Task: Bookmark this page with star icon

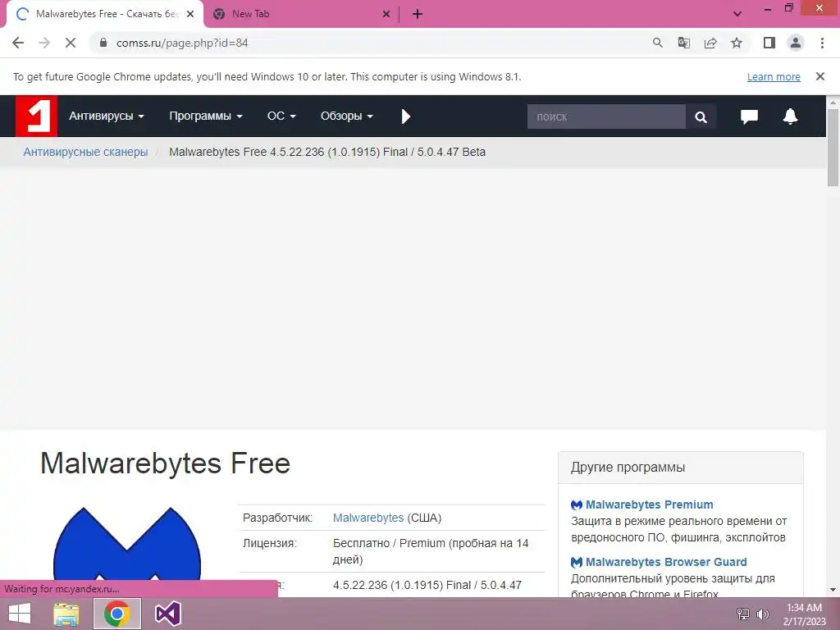Action: pyautogui.click(x=737, y=43)
